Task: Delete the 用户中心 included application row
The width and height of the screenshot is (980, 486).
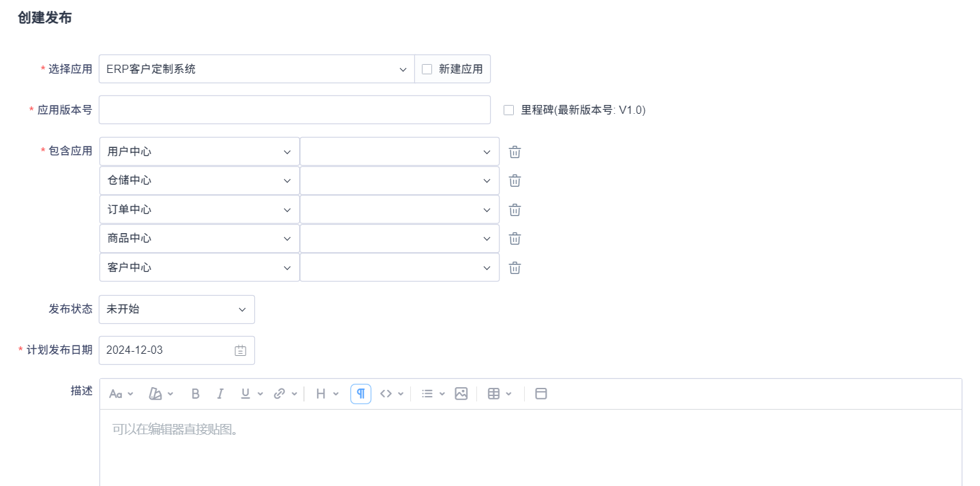Action: coord(515,152)
